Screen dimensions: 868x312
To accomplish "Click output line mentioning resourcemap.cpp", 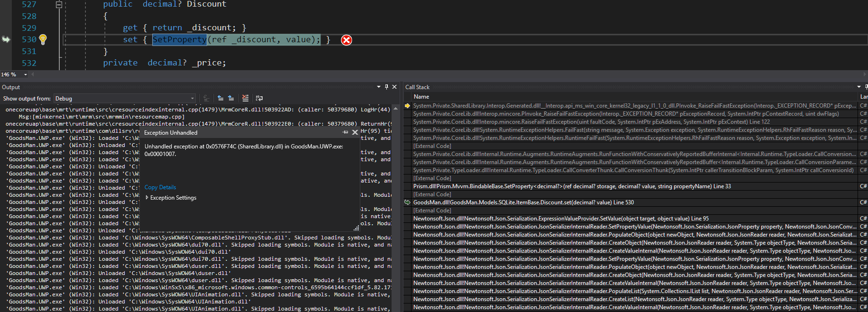I will coord(101,117).
